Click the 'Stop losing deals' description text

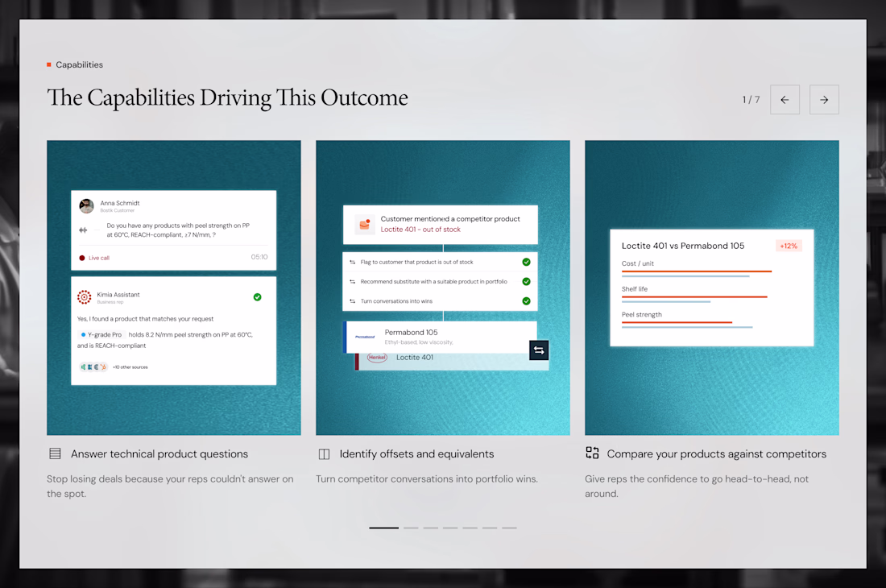[170, 487]
